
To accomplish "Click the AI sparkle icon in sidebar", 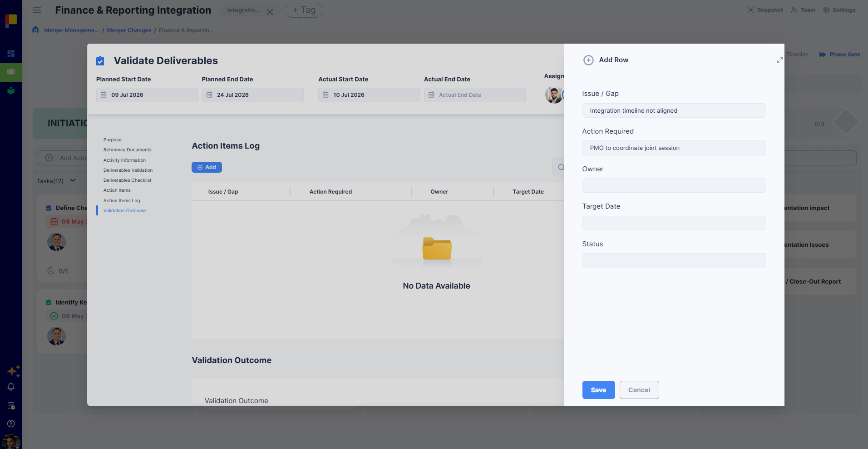I will coord(13,371).
